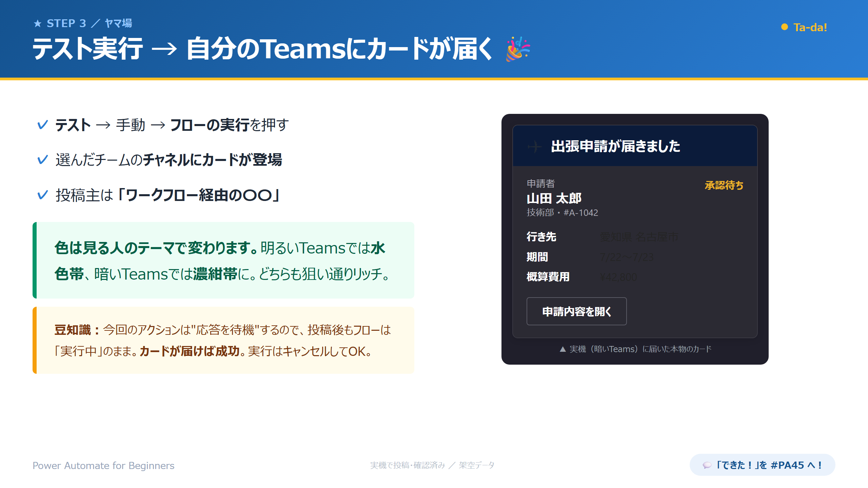Click the speech bubble icon in the footer pill
Viewport: 868px width, 488px height.
[707, 465]
